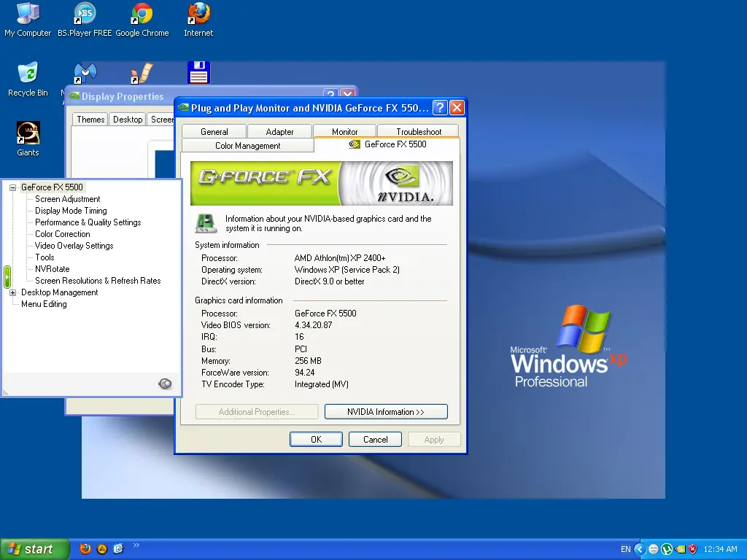Switch to the Troubleshoot tab
Screen dimensions: 747x560
(419, 132)
